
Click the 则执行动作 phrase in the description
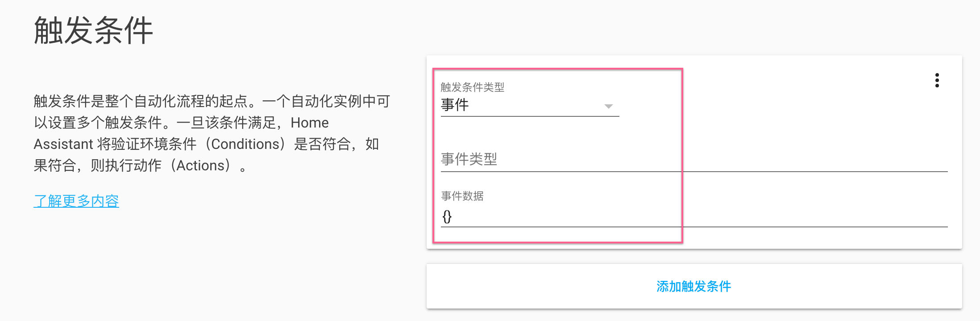pos(126,165)
